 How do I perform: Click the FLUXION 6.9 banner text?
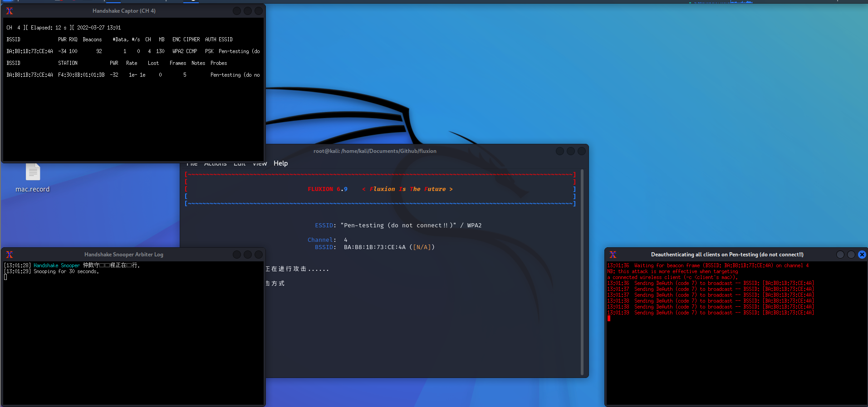(x=328, y=189)
